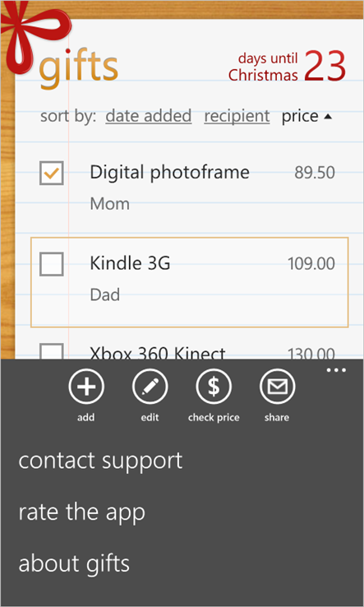This screenshot has height=607, width=364.
Task: Collapse the app bar via the ellipsis
Action: 336,370
